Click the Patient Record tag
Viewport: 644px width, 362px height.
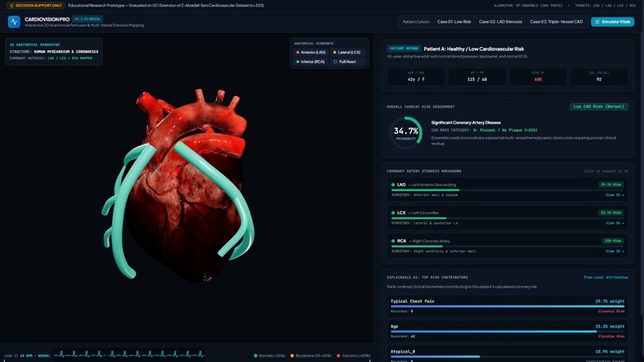pos(403,49)
